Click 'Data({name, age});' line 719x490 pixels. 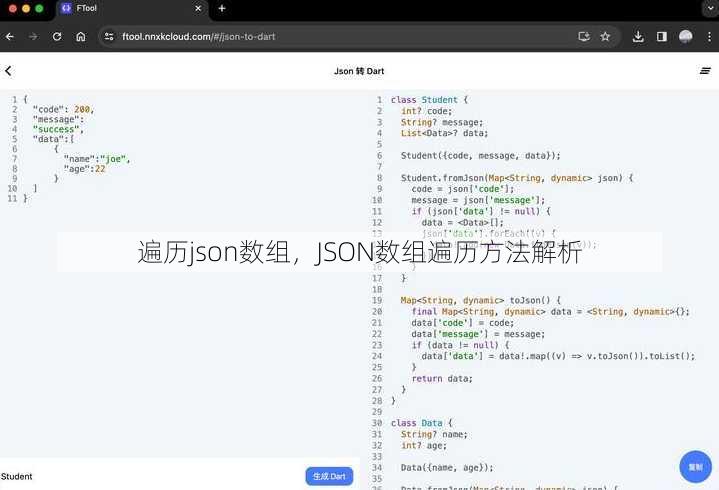(447, 468)
